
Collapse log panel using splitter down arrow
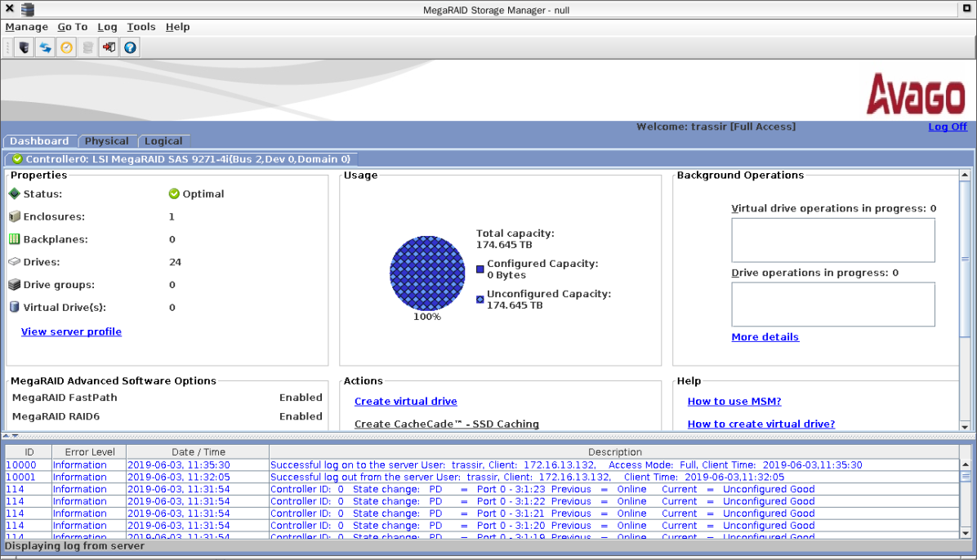point(15,436)
